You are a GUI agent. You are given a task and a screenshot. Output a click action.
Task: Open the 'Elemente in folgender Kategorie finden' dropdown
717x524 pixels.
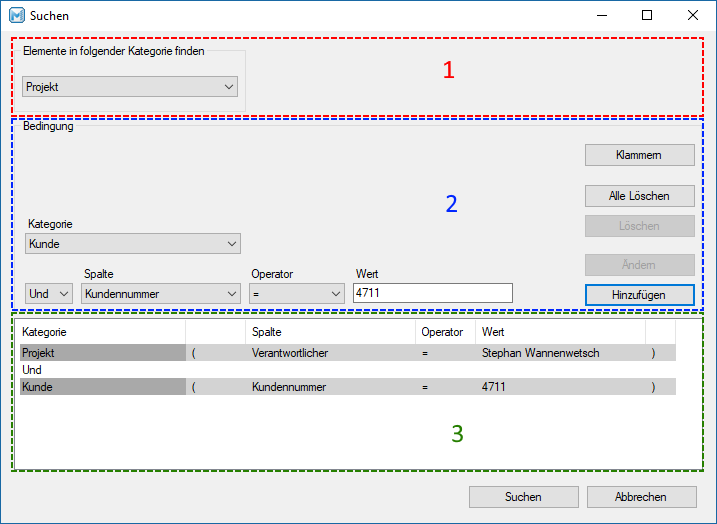(129, 87)
